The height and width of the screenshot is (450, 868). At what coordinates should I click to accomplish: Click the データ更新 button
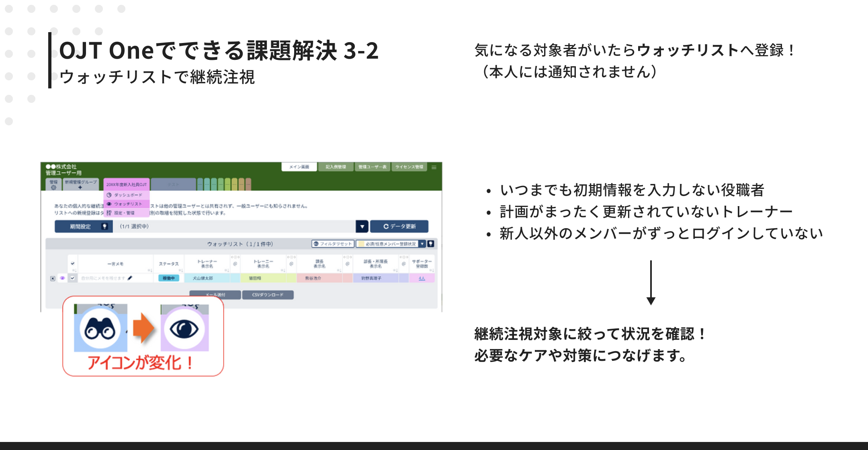click(399, 227)
